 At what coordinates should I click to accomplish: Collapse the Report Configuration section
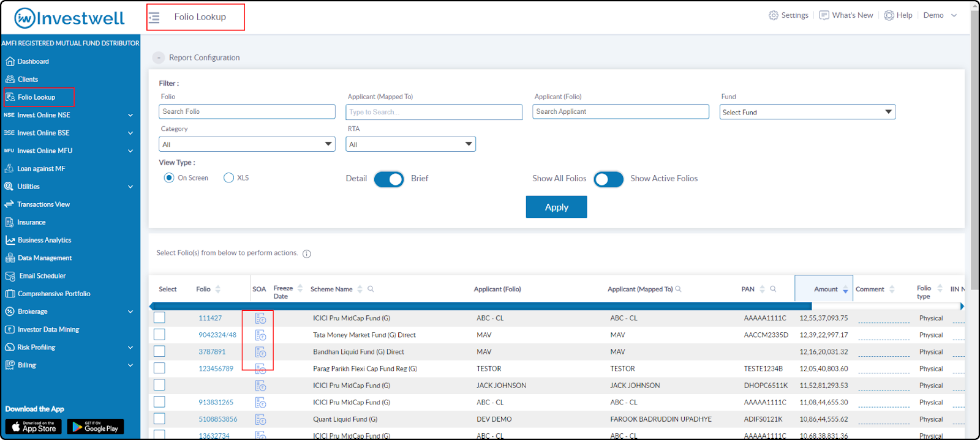coord(159,58)
